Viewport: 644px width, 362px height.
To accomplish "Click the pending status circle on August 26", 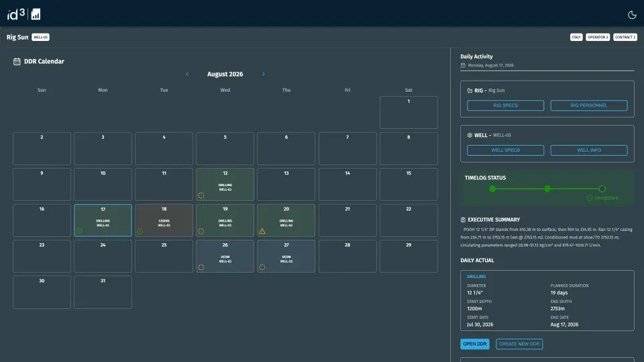I will [201, 267].
